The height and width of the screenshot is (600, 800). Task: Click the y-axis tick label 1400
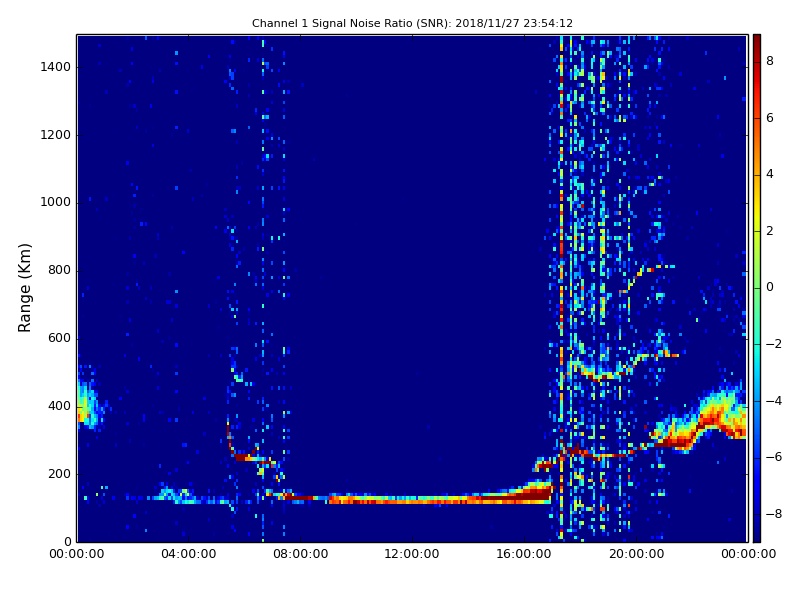pos(55,67)
